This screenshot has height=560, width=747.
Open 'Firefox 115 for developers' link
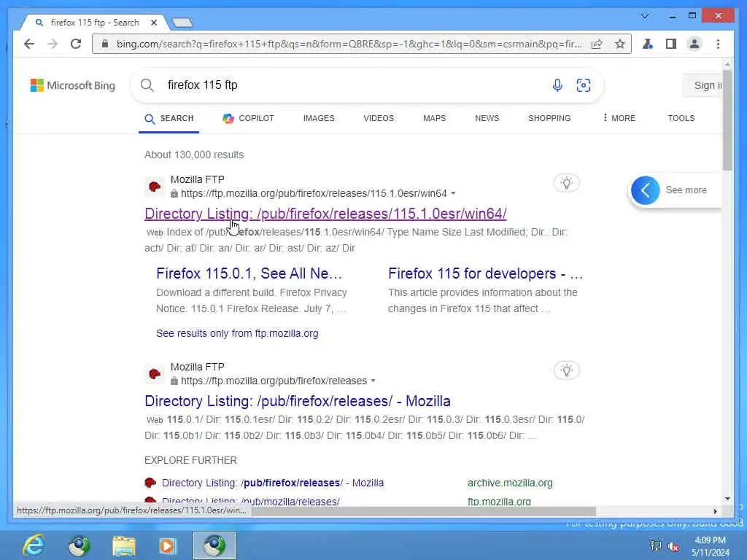485,273
